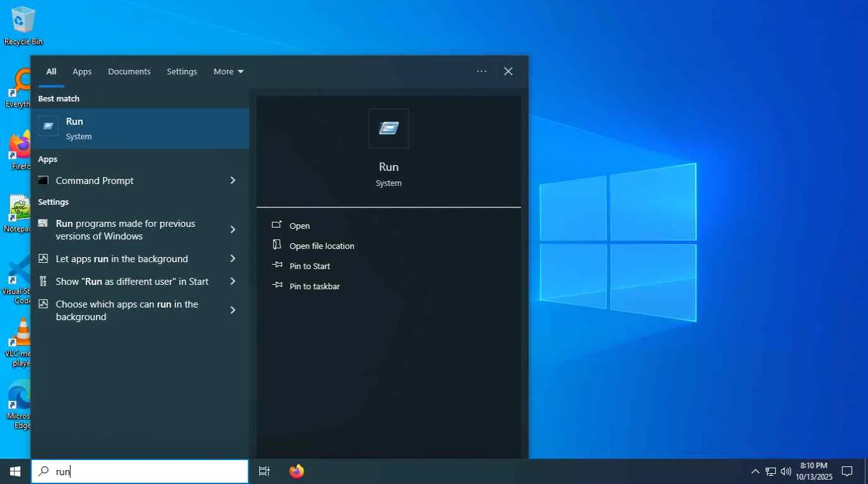The height and width of the screenshot is (484, 868).
Task: Click icon beside 'Run programs made for previous versions'
Action: pos(43,223)
